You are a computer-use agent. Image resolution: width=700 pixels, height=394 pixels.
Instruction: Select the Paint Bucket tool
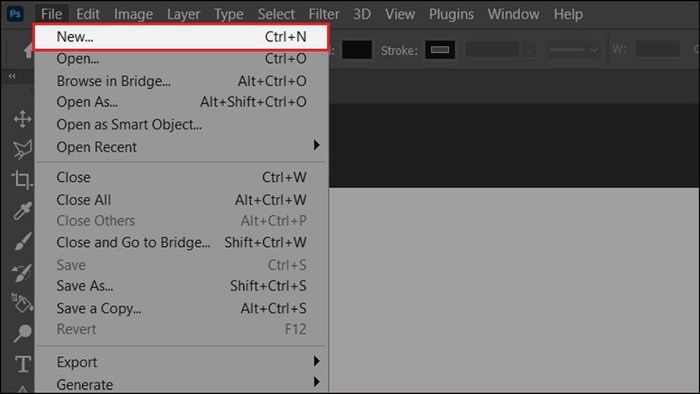click(x=21, y=303)
